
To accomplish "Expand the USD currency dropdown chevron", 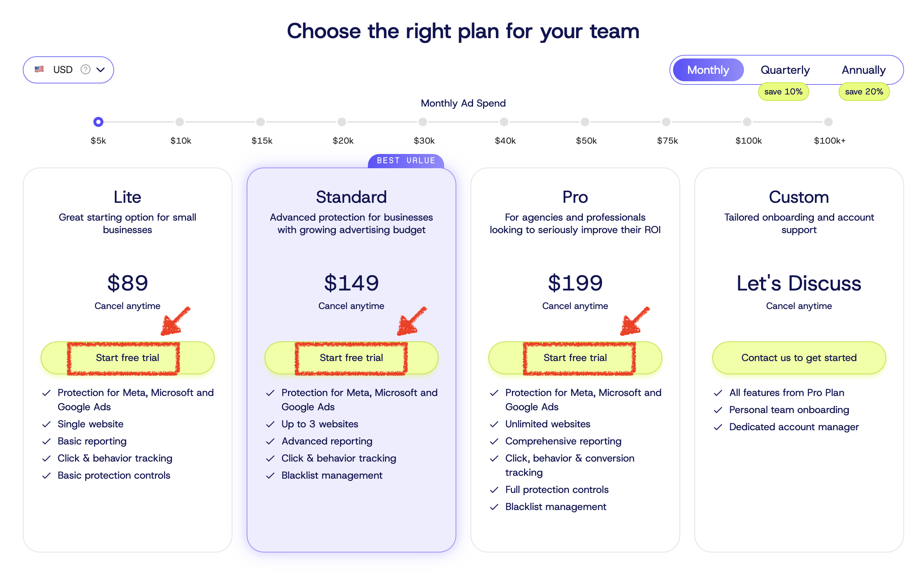I will (101, 70).
